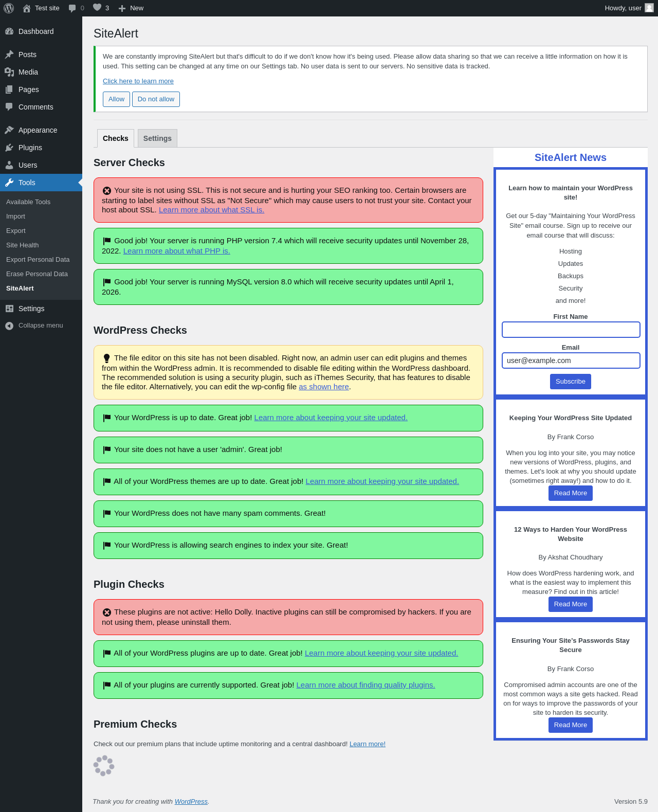Open Erase Personal Data submenu item
658x812 pixels.
coord(37,274)
